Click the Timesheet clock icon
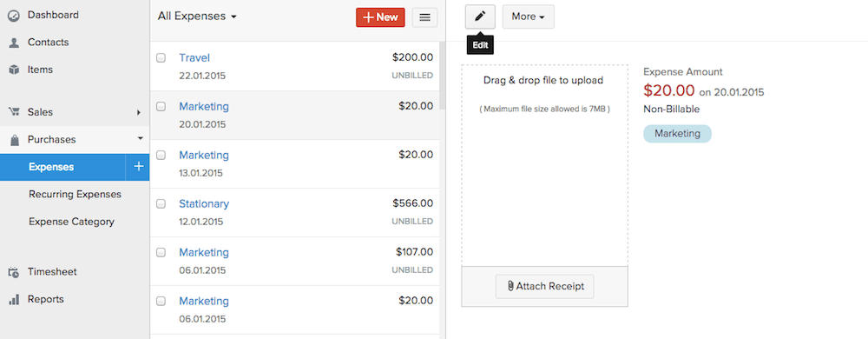The width and height of the screenshot is (868, 339). click(x=14, y=272)
